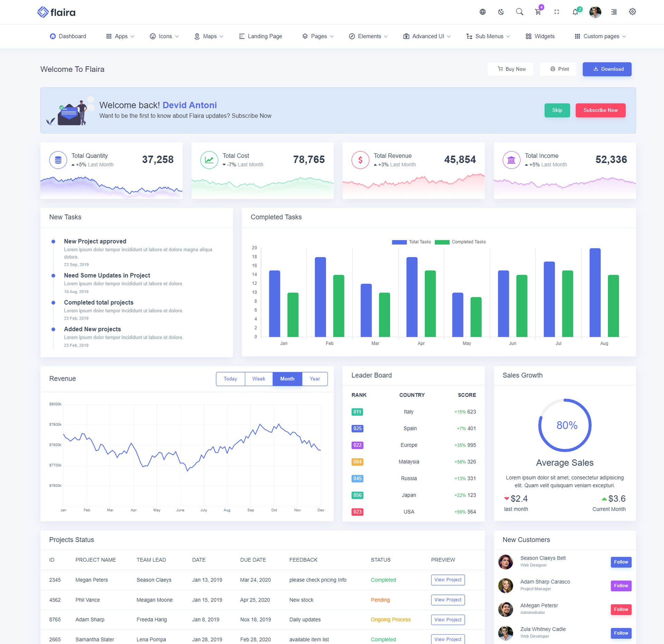Toggle fullscreen mode icon
This screenshot has height=644, width=664.
coord(556,12)
